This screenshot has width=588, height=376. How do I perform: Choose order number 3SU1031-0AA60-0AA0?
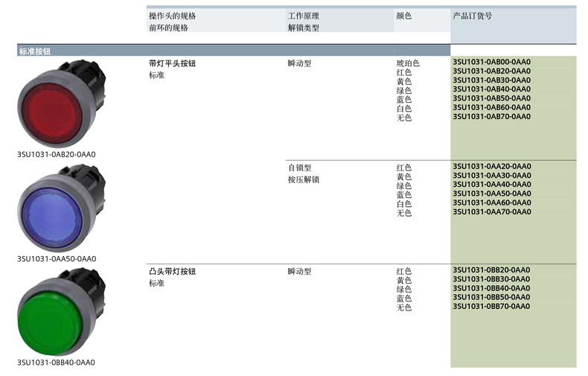[491, 203]
